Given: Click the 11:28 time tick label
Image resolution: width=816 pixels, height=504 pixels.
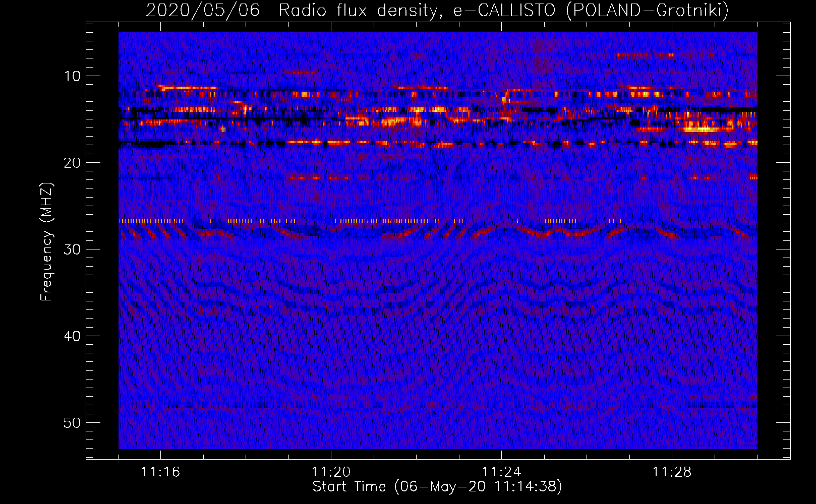Looking at the screenshot, I should tap(672, 472).
